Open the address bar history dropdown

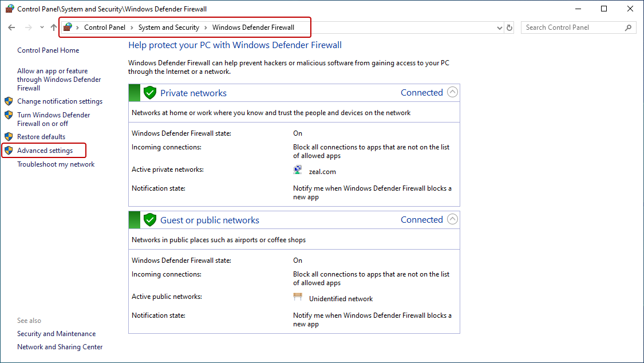pyautogui.click(x=499, y=27)
